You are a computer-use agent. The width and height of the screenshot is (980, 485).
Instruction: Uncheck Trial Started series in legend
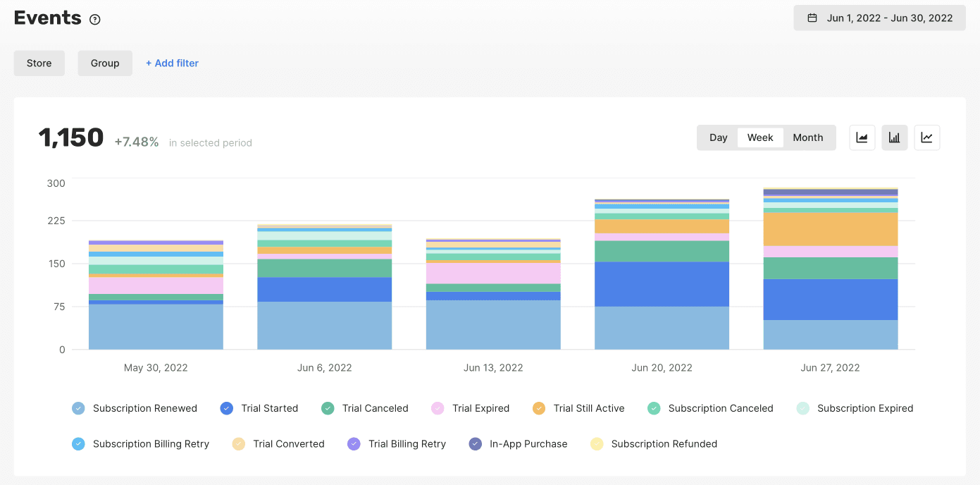(226, 408)
